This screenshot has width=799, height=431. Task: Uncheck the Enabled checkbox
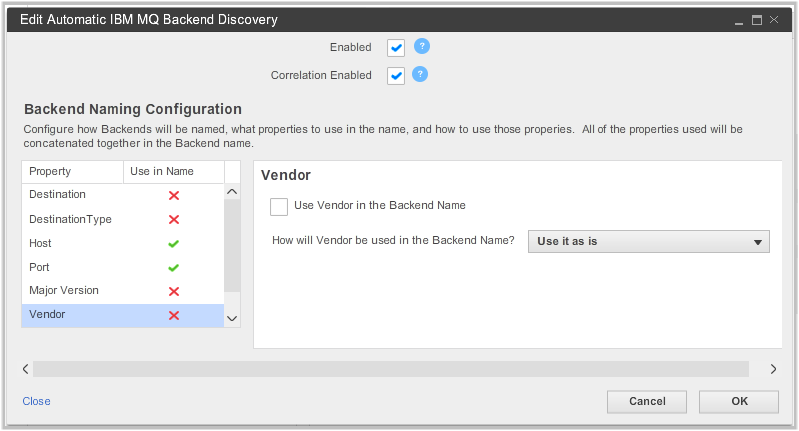coord(396,48)
